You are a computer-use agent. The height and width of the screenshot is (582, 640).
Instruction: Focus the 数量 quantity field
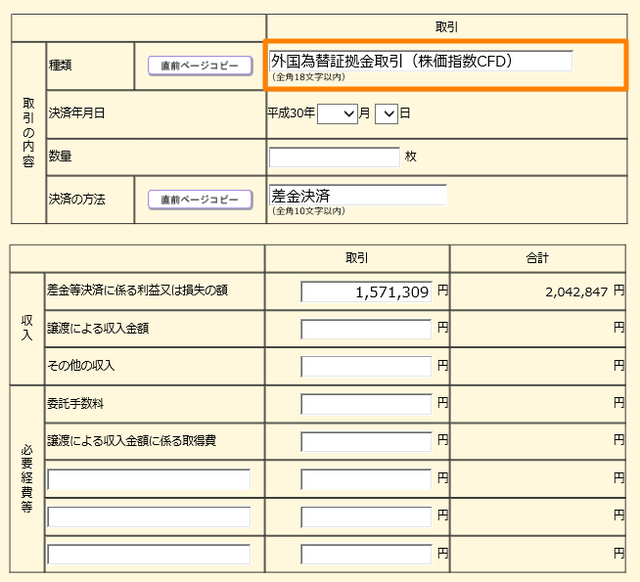[x=334, y=157]
